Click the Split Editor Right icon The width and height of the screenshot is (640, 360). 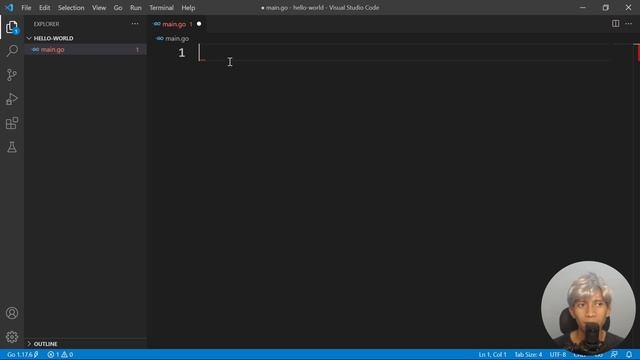tap(616, 24)
